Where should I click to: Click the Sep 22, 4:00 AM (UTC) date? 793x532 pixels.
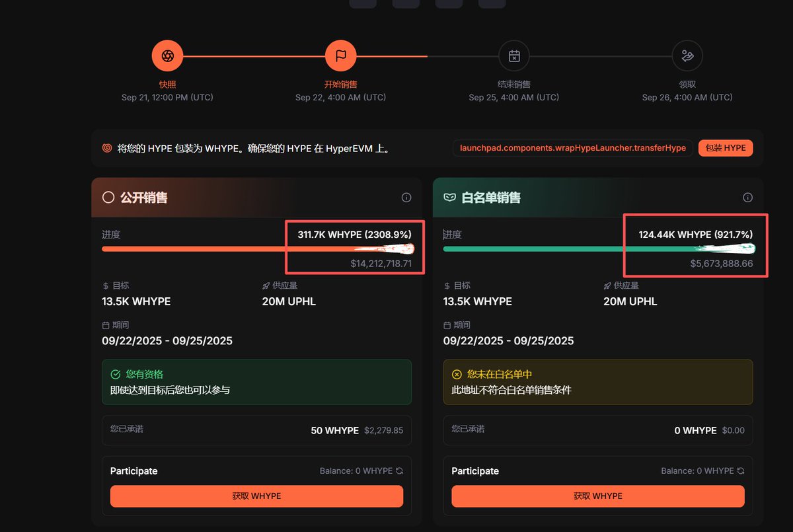tap(341, 97)
